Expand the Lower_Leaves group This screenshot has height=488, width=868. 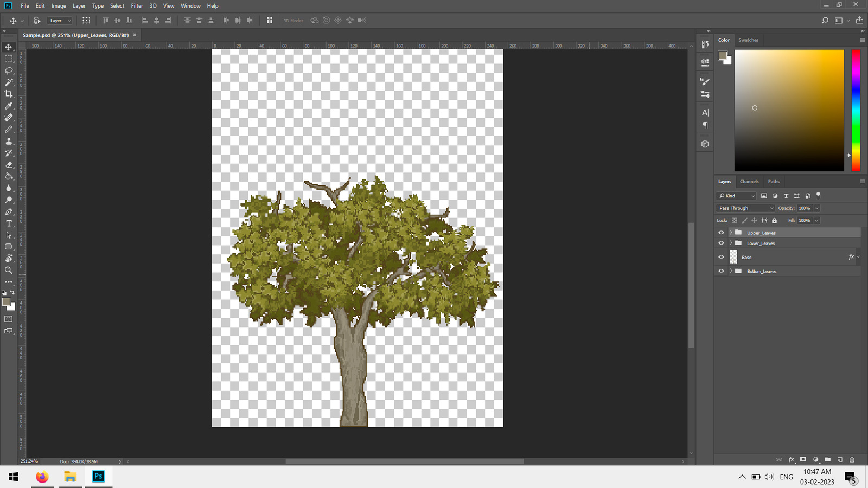(x=731, y=243)
